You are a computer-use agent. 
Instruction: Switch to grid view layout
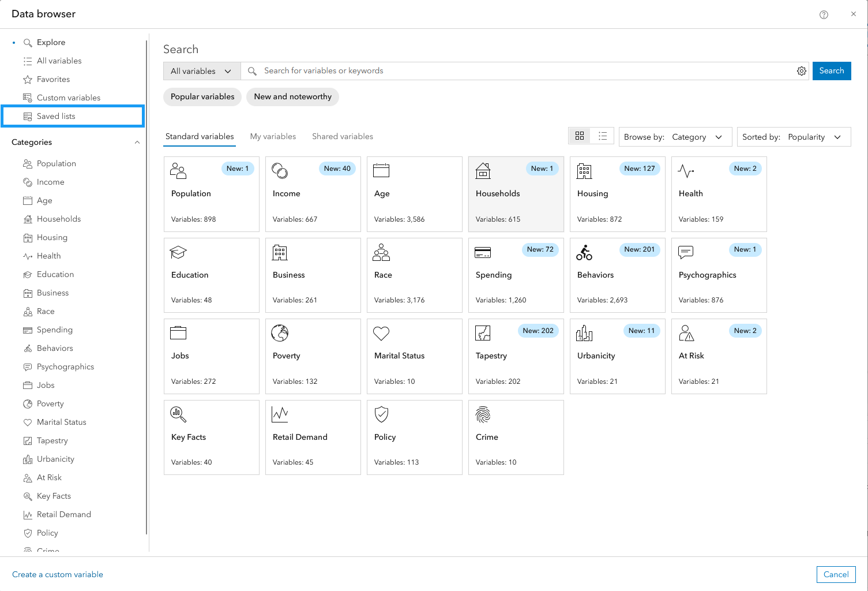tap(579, 136)
